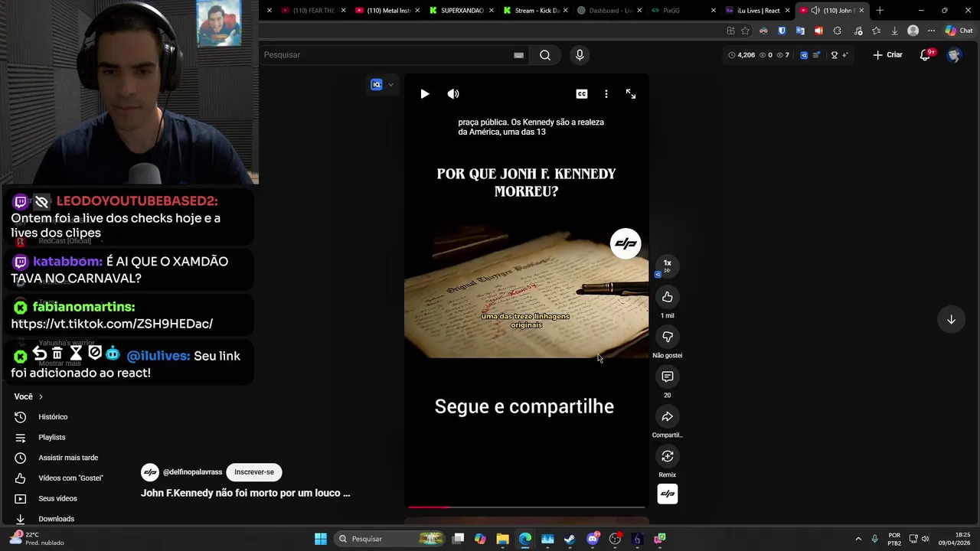
Task: Open Assistir mais tarde
Action: [68, 458]
